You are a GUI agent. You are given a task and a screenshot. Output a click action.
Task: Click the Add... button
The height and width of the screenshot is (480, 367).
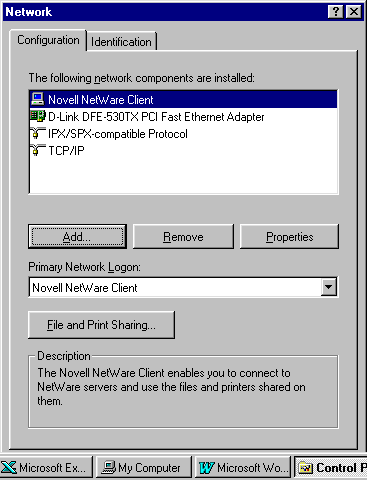(77, 236)
